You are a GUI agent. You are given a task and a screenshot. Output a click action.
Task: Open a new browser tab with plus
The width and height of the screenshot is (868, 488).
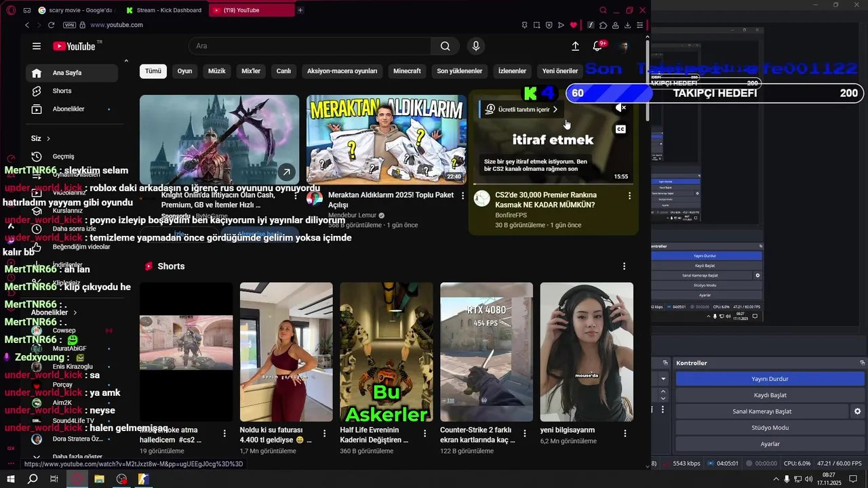(x=300, y=10)
